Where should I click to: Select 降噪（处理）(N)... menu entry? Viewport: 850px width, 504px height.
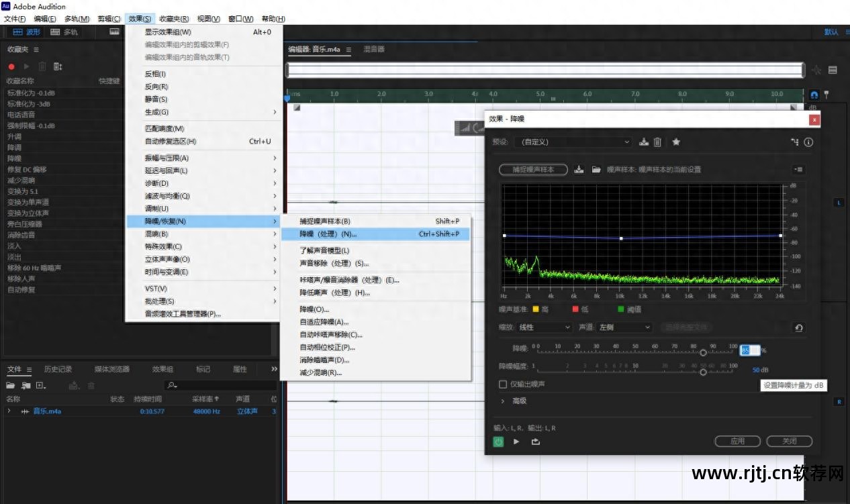[x=328, y=234]
